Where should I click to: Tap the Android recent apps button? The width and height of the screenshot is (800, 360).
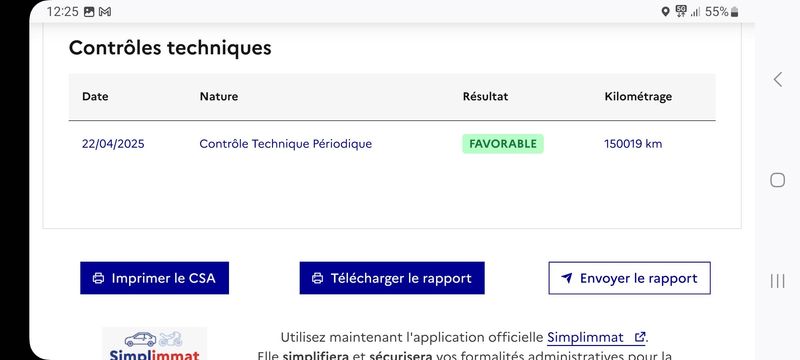pyautogui.click(x=778, y=281)
